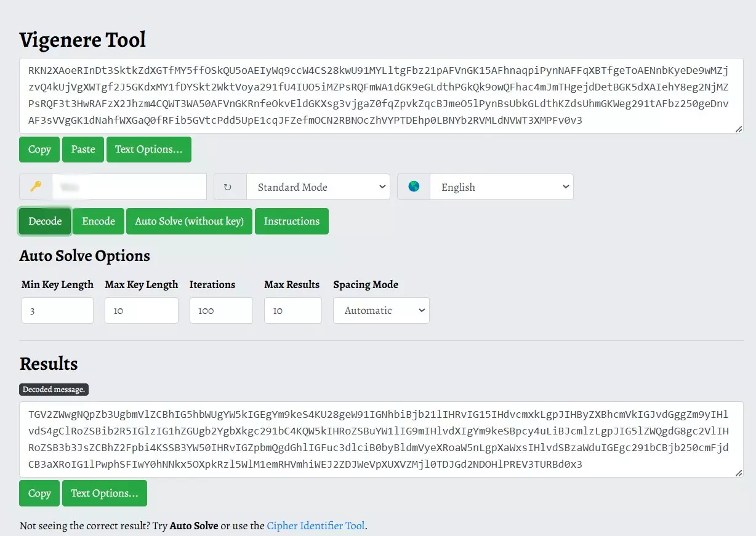Follow the Cipher Identifier Tool link
The image size is (756, 536).
point(316,526)
